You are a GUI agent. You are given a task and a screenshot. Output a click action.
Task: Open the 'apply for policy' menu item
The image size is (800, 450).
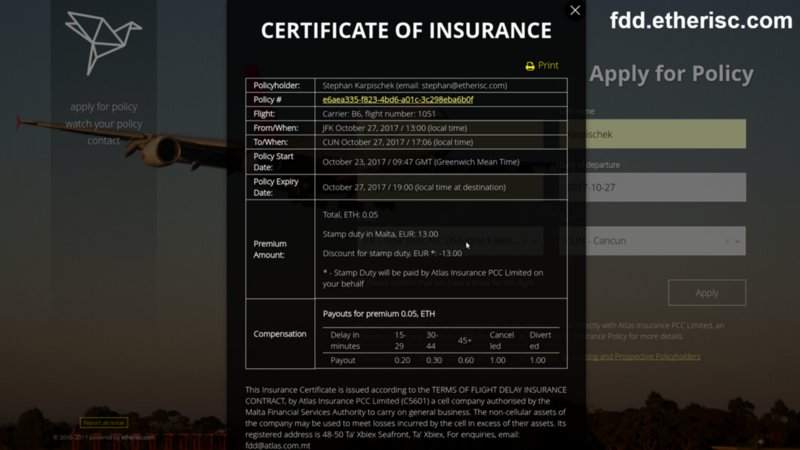[104, 107]
